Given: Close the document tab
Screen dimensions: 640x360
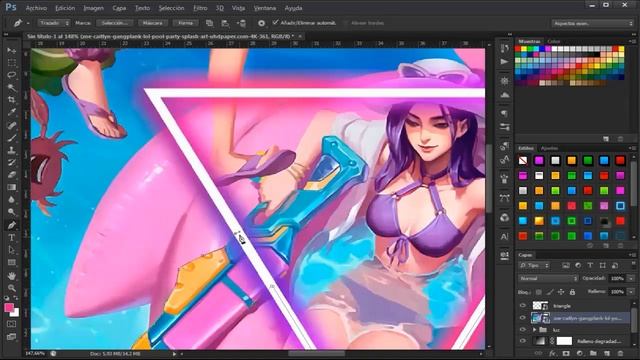Looking at the screenshot, I should [x=300, y=36].
